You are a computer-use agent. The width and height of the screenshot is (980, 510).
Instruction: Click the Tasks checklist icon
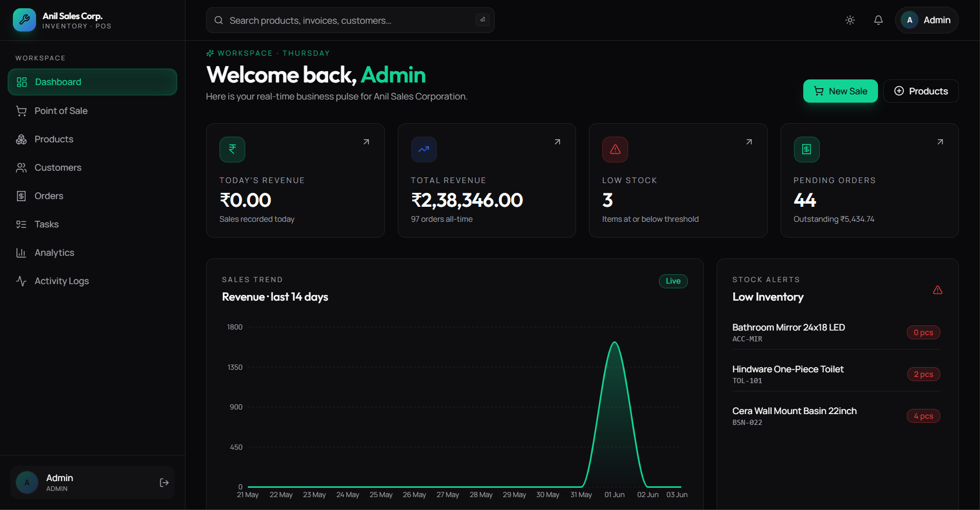pyautogui.click(x=21, y=224)
